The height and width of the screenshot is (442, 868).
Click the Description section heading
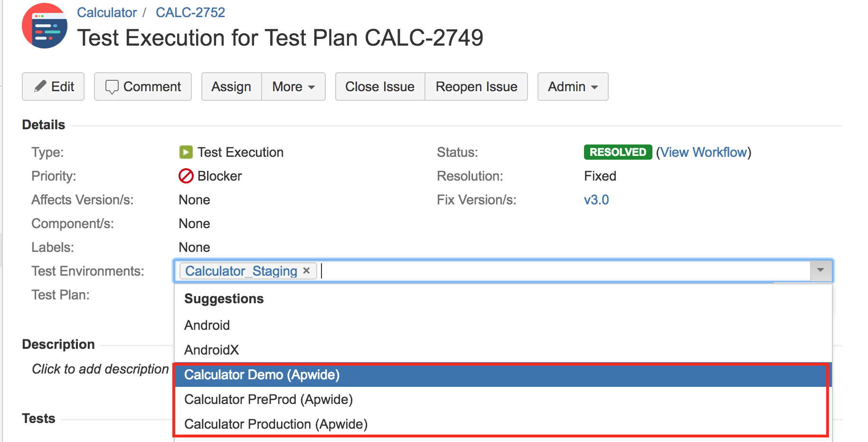click(58, 344)
